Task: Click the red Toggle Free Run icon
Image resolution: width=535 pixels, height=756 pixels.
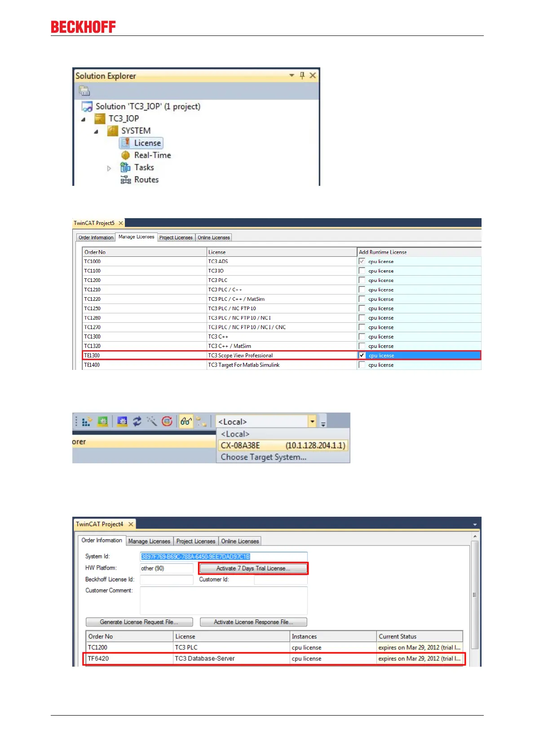Action: click(167, 421)
